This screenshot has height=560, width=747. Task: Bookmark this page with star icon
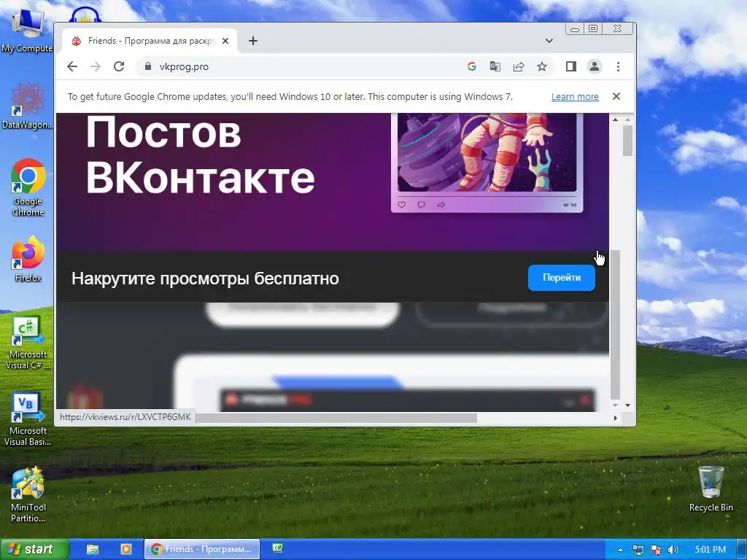tap(542, 66)
